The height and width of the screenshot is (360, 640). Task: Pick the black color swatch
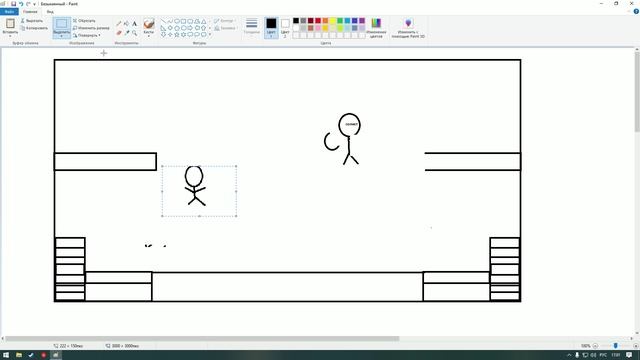click(296, 21)
